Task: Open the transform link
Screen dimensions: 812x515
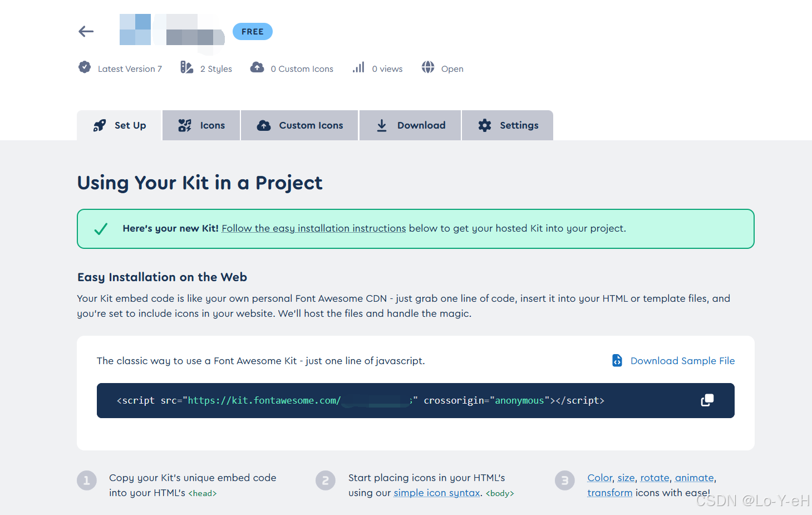Action: pos(610,493)
